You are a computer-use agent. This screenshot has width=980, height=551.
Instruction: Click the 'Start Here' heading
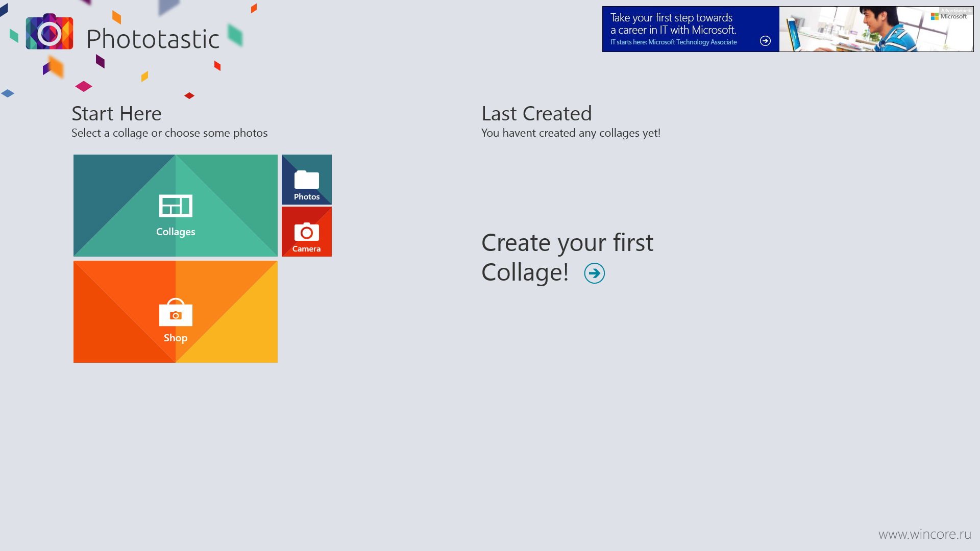(x=116, y=113)
